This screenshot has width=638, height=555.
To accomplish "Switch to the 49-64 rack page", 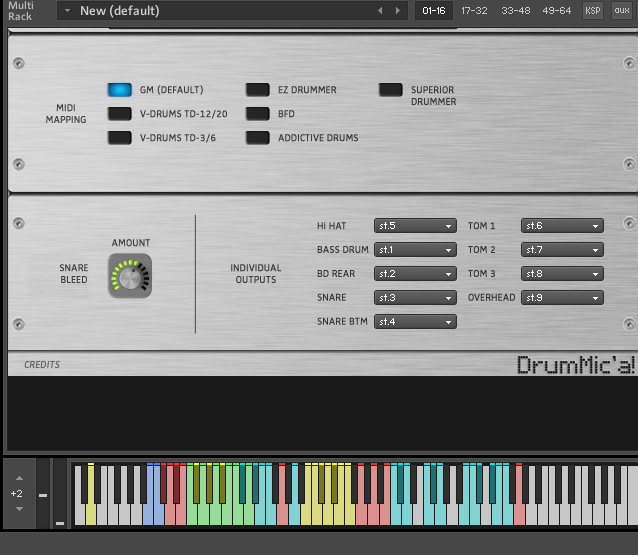I will [x=556, y=10].
